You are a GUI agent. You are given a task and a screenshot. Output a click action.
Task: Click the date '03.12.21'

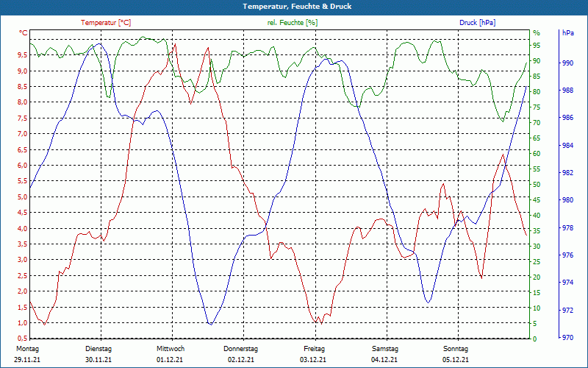[x=313, y=360]
